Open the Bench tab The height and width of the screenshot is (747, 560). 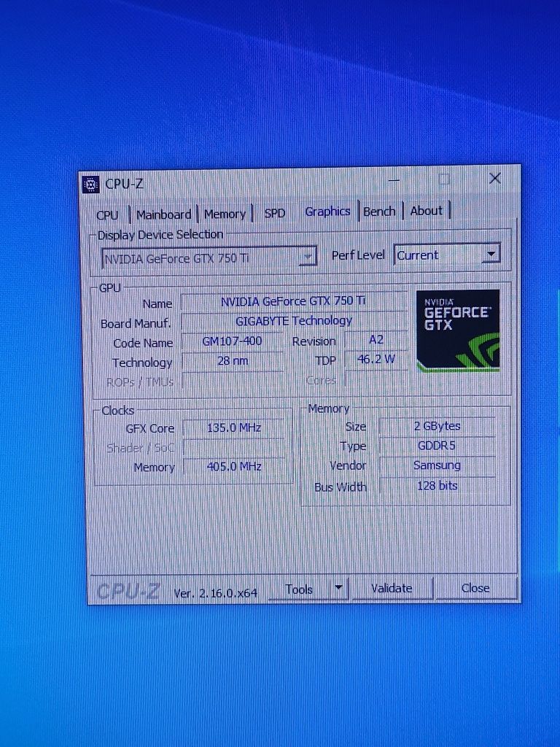(x=379, y=211)
